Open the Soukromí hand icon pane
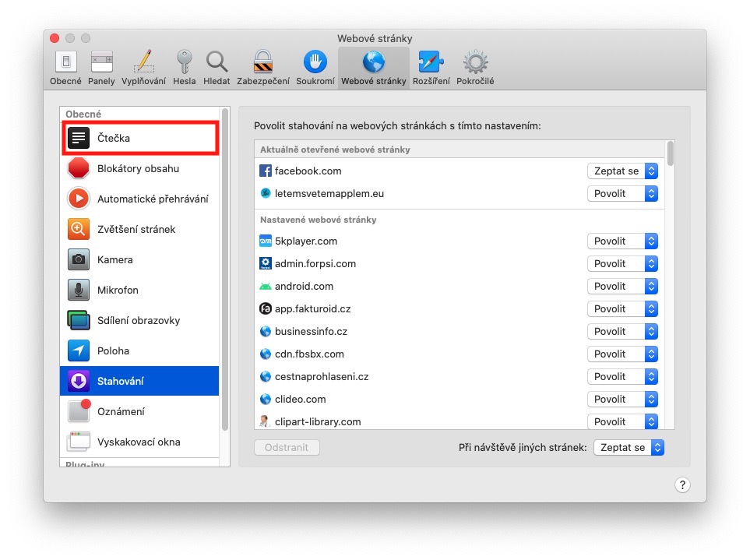The width and height of the screenshot is (750, 560). [x=315, y=68]
